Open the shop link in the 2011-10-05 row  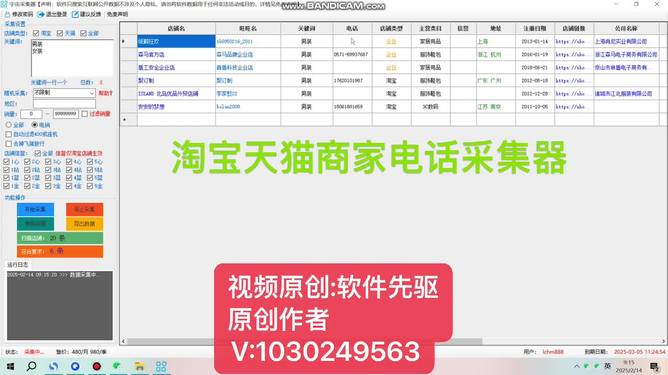click(x=574, y=107)
